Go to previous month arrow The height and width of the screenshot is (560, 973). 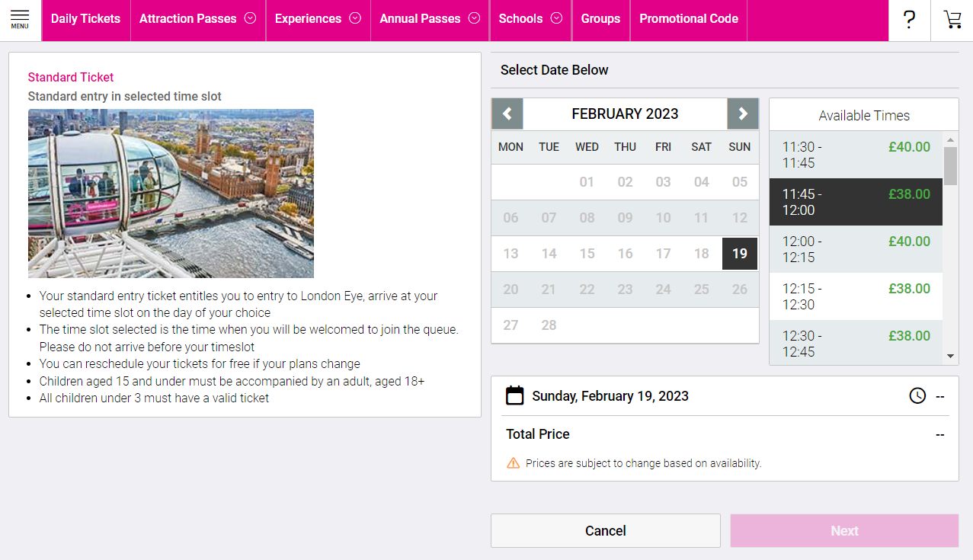(x=507, y=114)
